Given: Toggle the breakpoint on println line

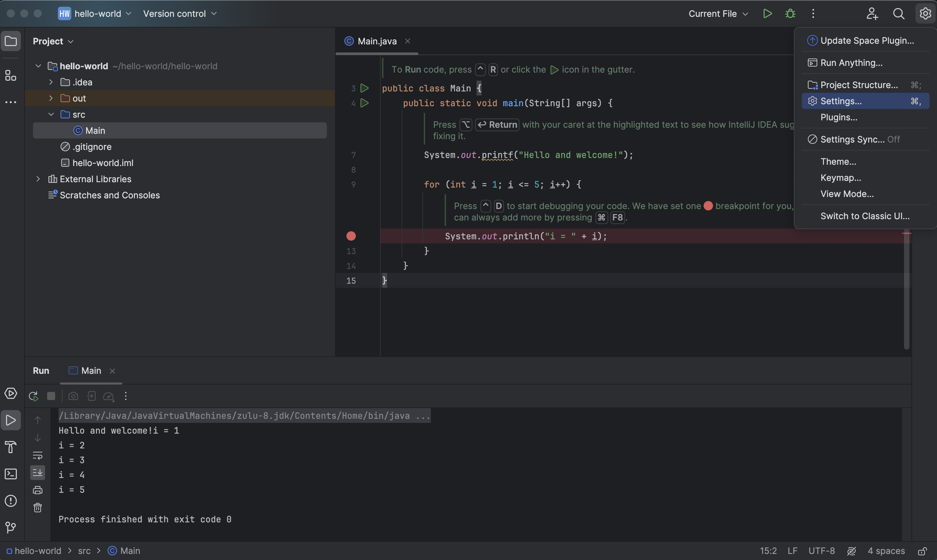Looking at the screenshot, I should [351, 236].
